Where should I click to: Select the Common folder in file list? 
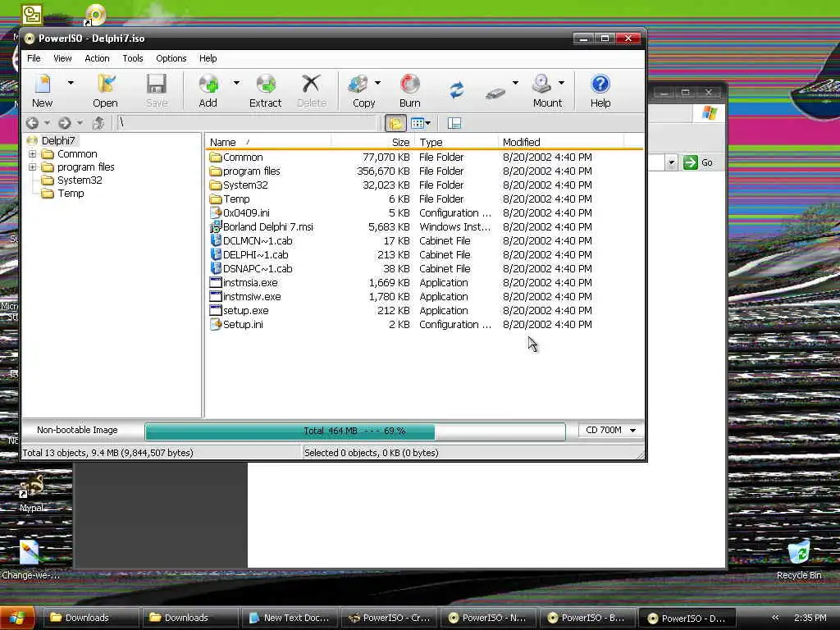[x=243, y=157]
